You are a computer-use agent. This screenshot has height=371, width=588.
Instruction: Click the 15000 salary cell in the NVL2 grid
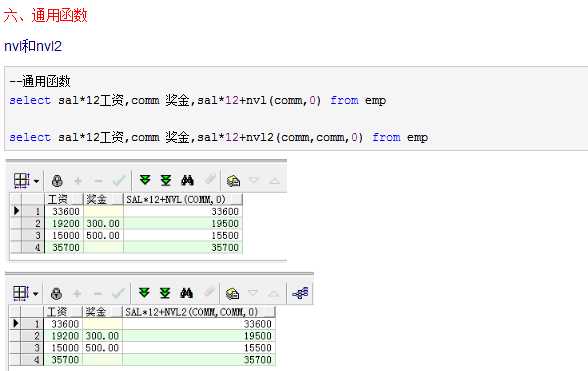pos(63,348)
